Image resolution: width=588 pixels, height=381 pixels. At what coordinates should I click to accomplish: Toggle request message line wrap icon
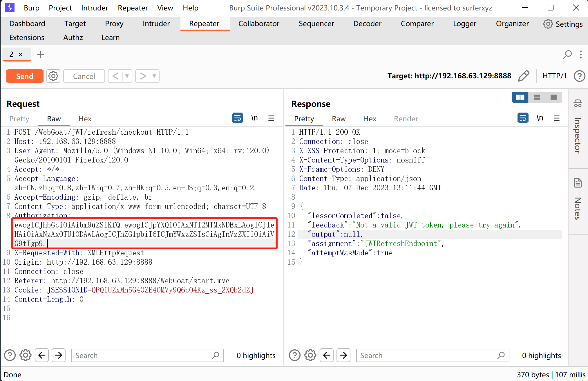click(238, 118)
